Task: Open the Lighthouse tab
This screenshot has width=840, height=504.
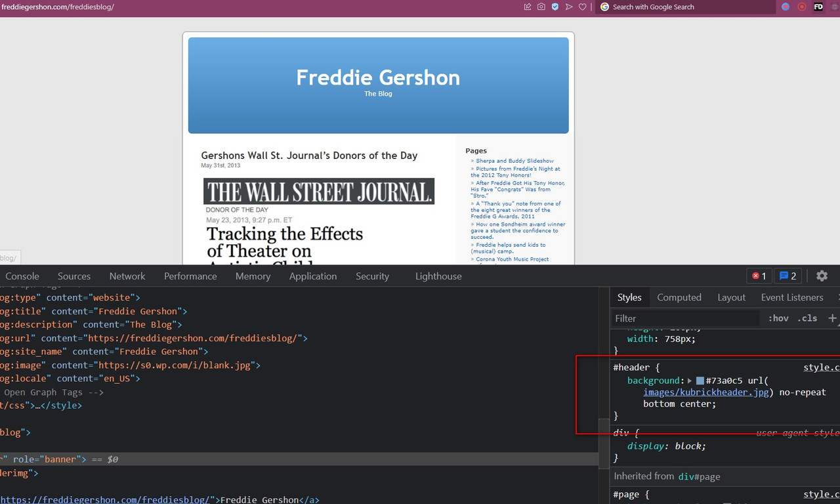Action: pos(438,276)
